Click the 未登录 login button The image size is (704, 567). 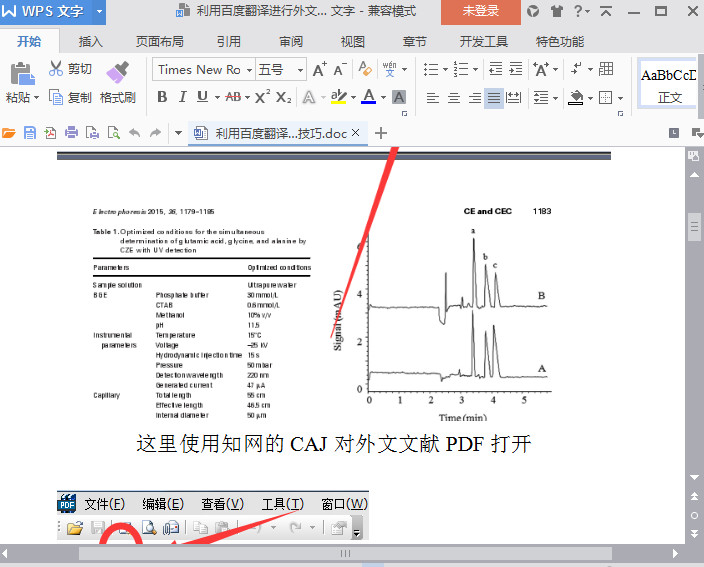pyautogui.click(x=480, y=12)
